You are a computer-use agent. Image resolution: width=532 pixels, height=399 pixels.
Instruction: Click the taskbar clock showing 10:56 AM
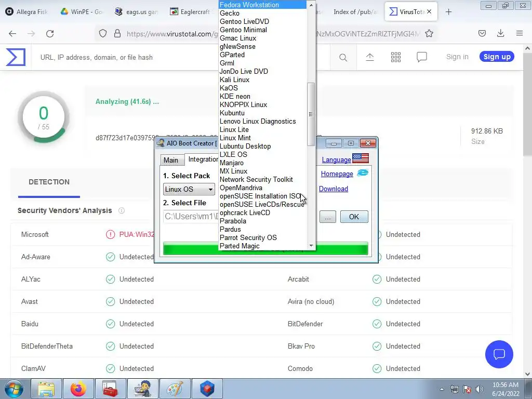tap(505, 389)
